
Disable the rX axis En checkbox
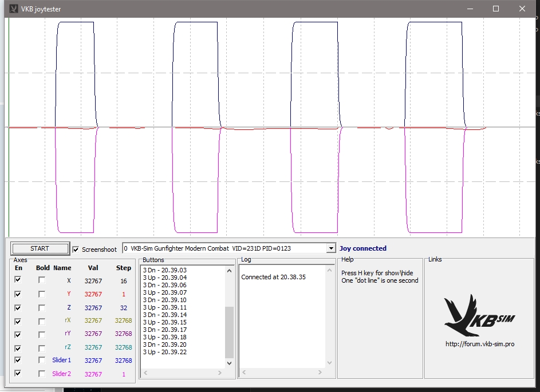[18, 321]
